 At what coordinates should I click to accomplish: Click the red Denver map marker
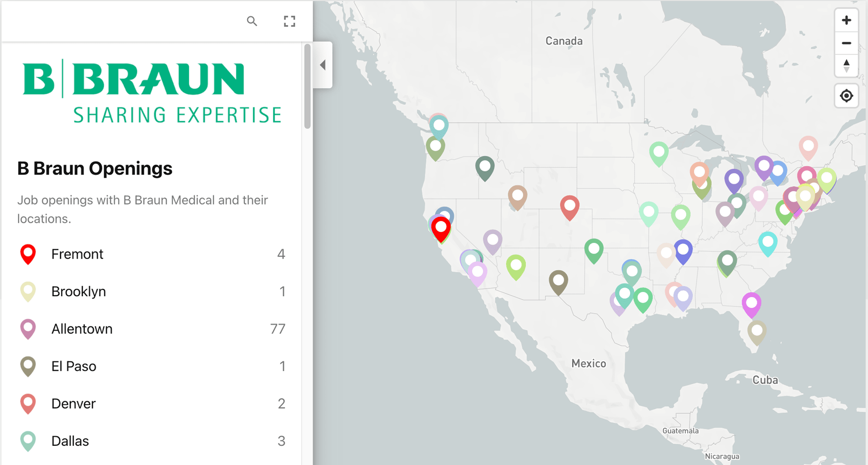[569, 206]
